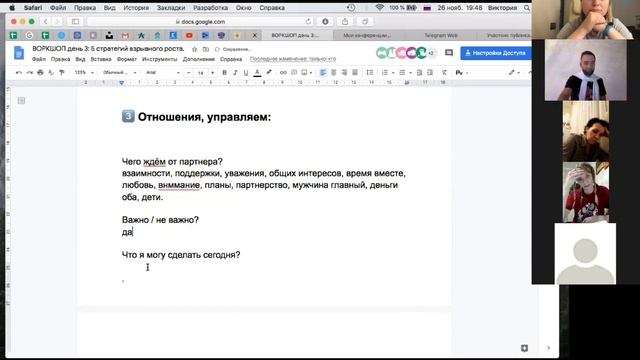640x360 pixels.
Task: Open input tools Pv dropdown
Action: [x=461, y=73]
